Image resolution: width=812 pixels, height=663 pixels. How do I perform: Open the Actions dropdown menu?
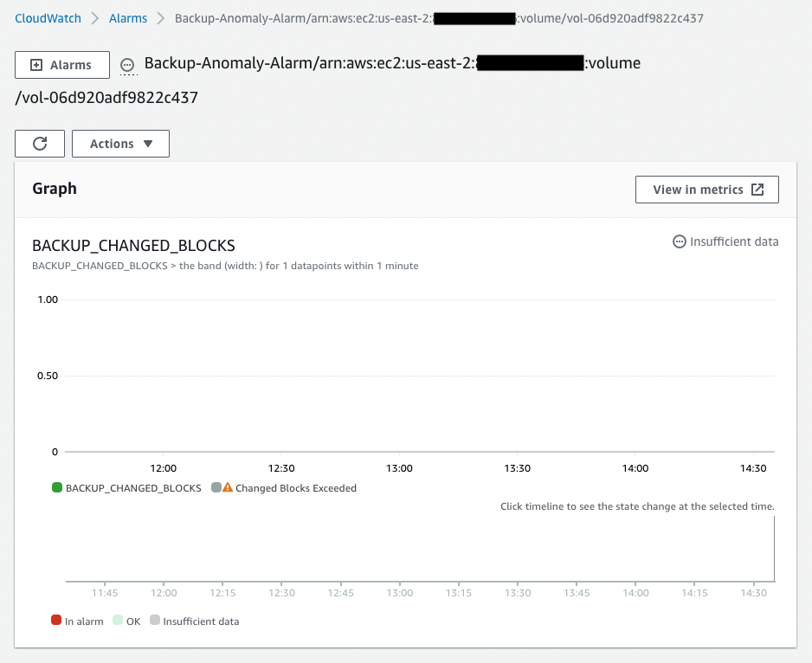(120, 143)
